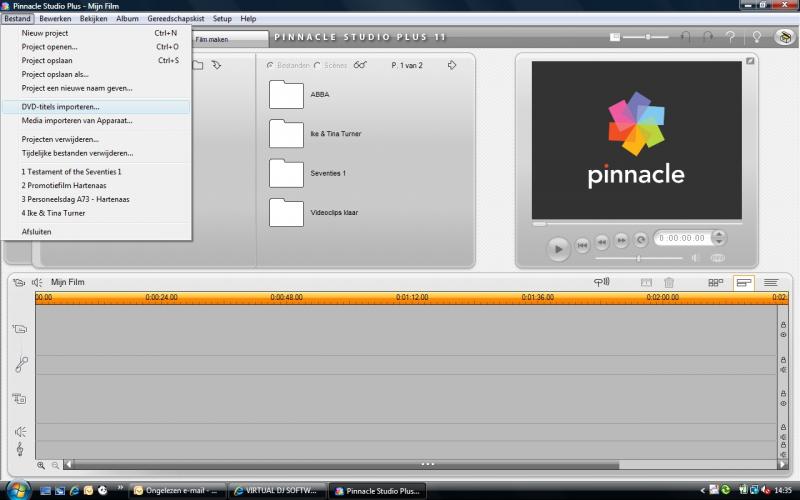Open the Windows Start button
Viewport: 800px width, 500px height.
coord(18,490)
